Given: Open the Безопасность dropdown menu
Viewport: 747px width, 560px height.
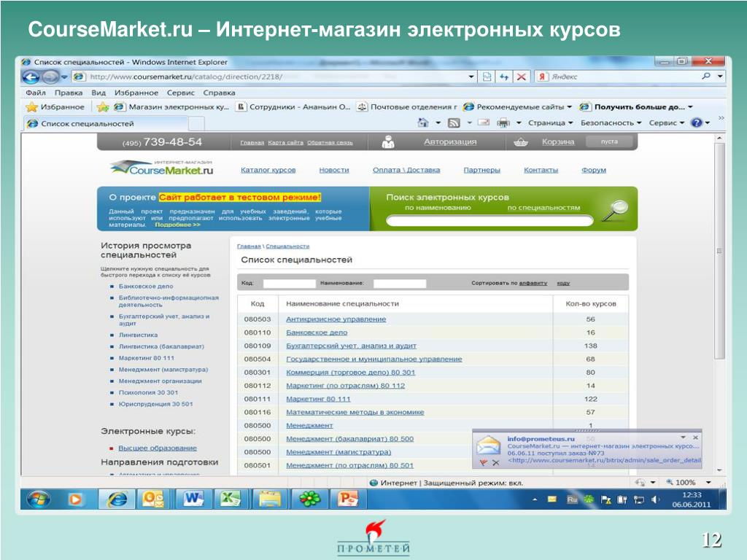Looking at the screenshot, I should pyautogui.click(x=611, y=122).
